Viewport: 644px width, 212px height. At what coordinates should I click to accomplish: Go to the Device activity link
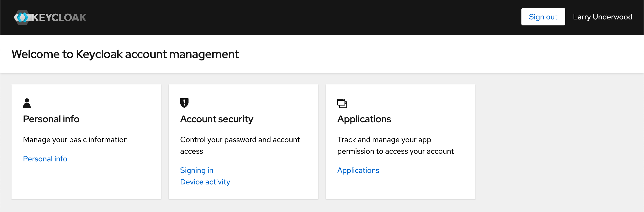point(205,182)
